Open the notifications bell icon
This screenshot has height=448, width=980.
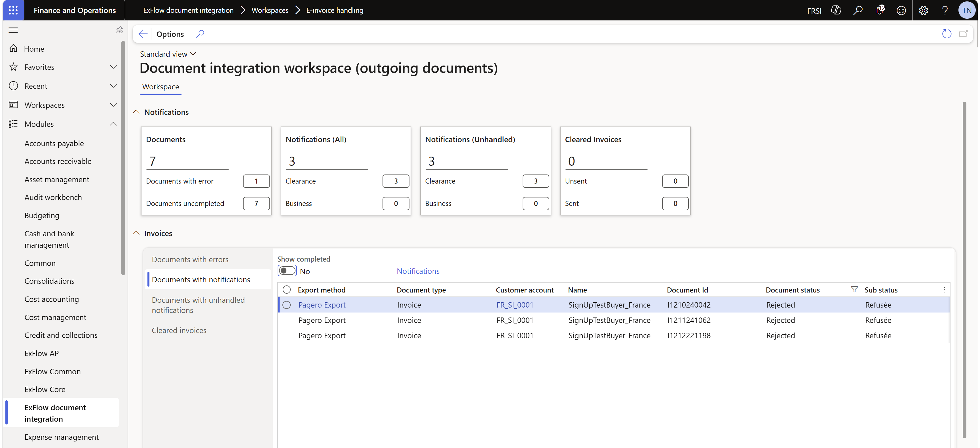pos(880,10)
